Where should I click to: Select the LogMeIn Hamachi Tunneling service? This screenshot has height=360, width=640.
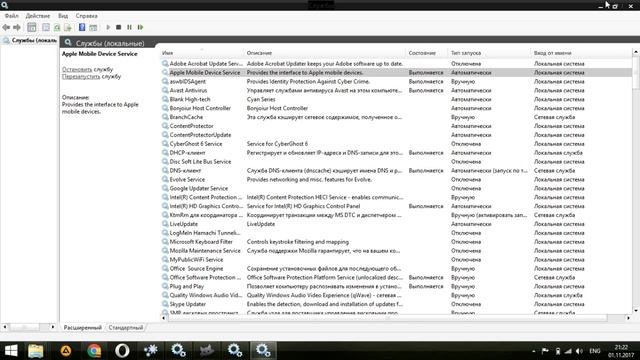click(205, 233)
